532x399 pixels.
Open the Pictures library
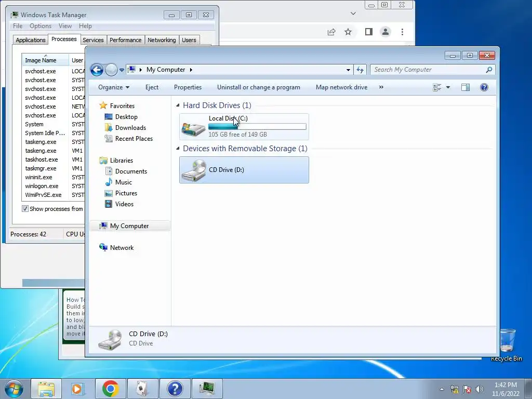coord(126,193)
